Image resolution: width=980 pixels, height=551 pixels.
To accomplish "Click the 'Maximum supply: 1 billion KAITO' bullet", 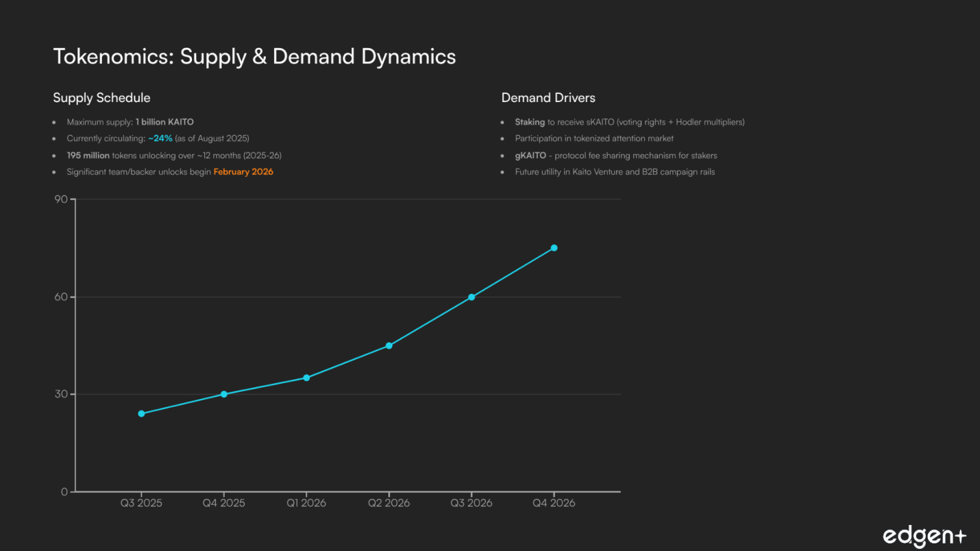I will point(130,122).
